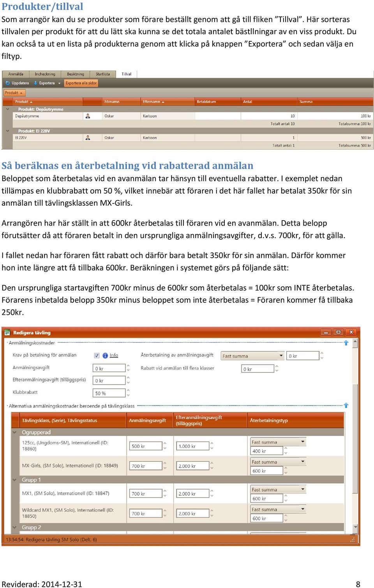Viewport: 374px width, 588px height.
Task: Click the Uppdatera button label
Action: point(20,83)
